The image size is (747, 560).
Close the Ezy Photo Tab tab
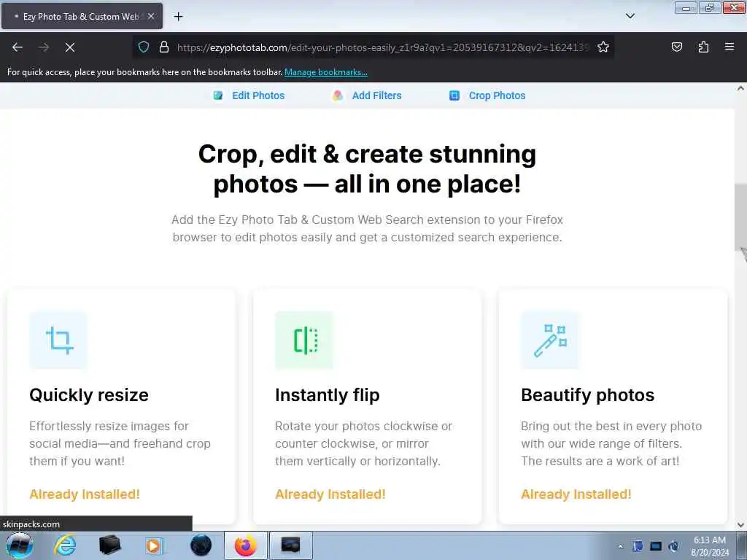151,16
